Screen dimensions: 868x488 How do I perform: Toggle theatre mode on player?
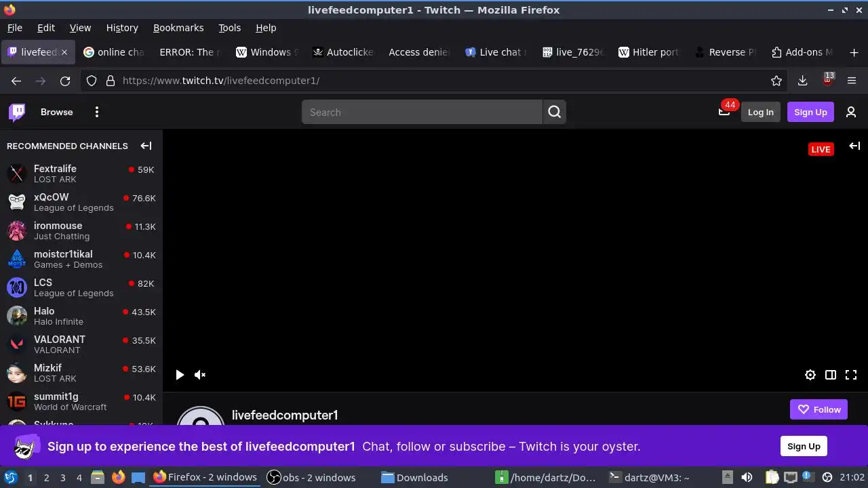click(x=831, y=375)
